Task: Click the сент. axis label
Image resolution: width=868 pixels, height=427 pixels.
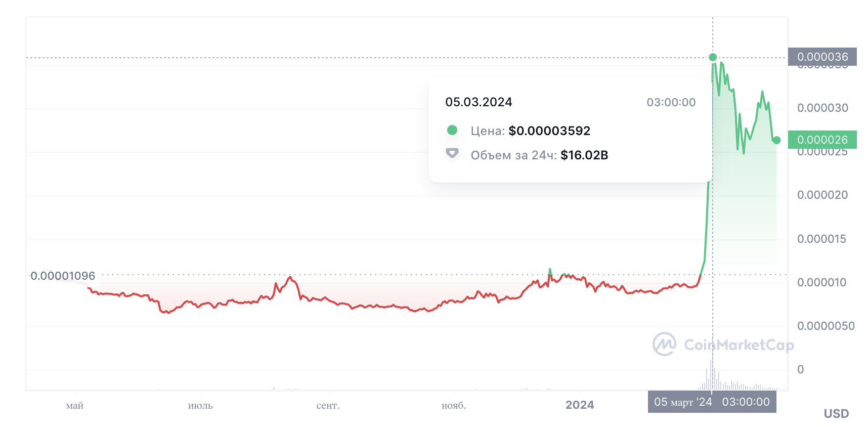Action: click(x=328, y=406)
